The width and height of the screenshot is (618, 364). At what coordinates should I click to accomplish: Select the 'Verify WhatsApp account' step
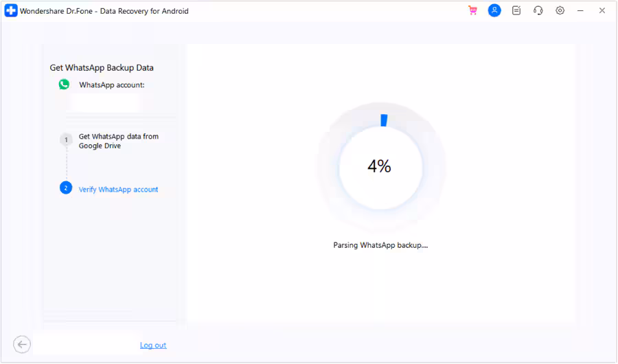[118, 190]
